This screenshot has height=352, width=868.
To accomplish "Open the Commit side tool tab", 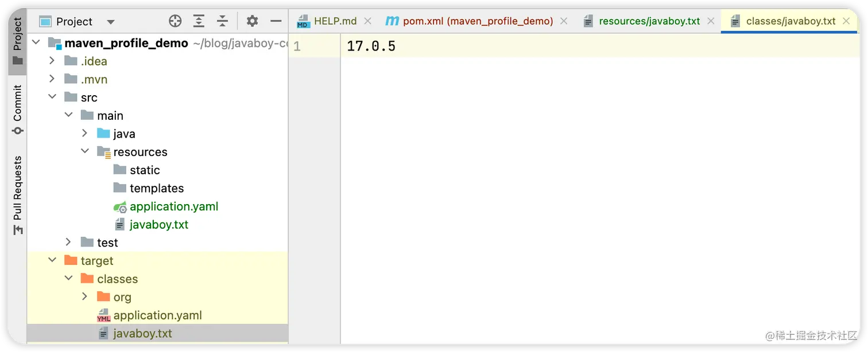I will (x=18, y=109).
